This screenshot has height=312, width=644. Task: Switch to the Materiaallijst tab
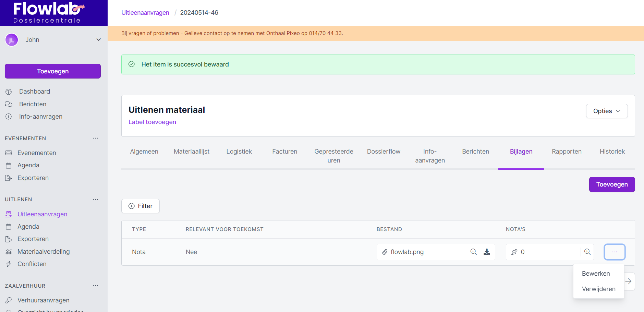coord(191,152)
